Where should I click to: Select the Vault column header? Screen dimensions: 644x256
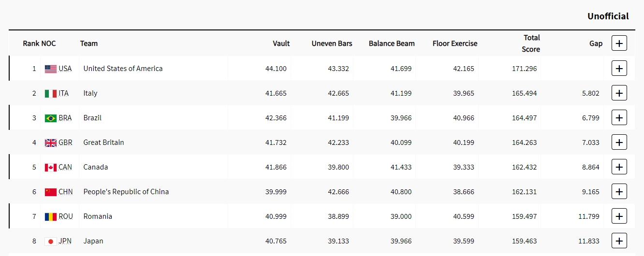coord(281,43)
